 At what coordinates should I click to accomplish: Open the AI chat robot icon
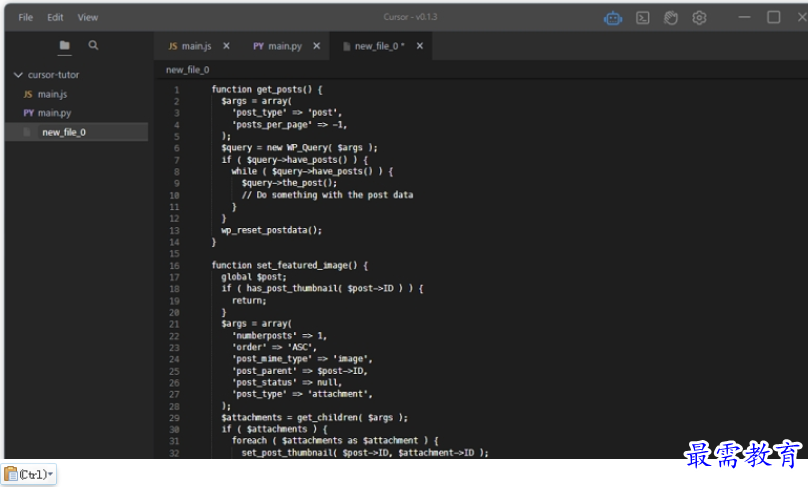613,19
